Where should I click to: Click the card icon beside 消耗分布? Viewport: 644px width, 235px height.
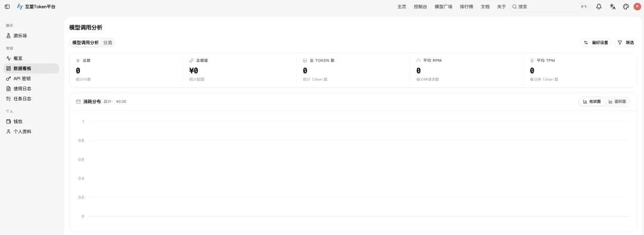tap(79, 101)
